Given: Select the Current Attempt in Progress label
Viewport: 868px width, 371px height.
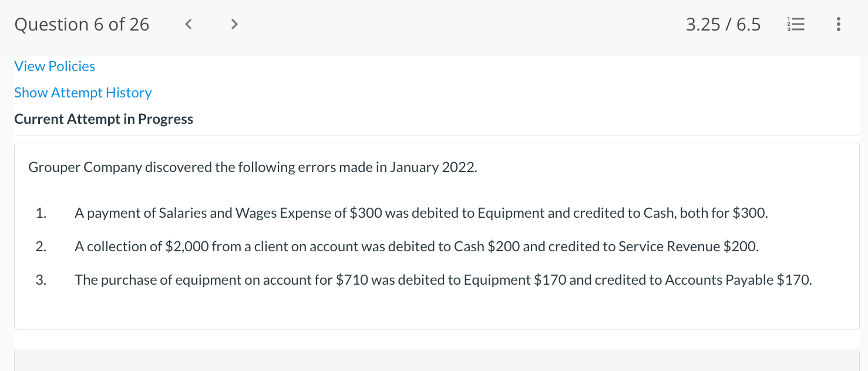Looking at the screenshot, I should click(103, 119).
